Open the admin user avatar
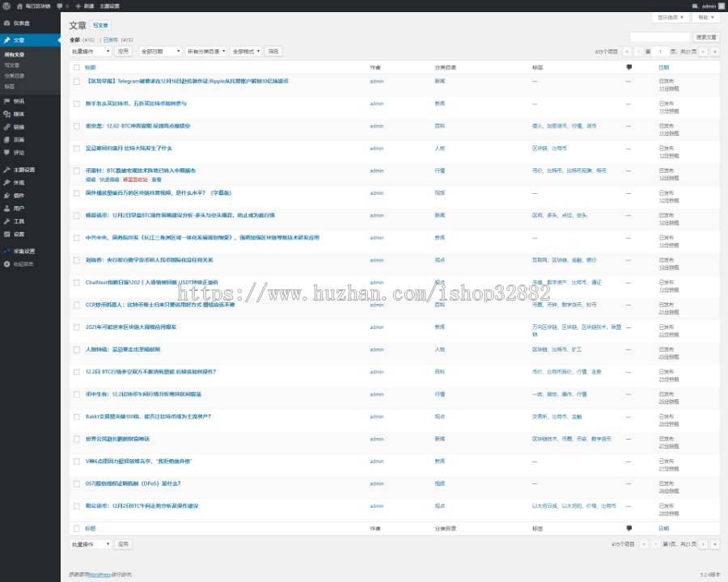This screenshot has height=582, width=728. click(x=722, y=6)
